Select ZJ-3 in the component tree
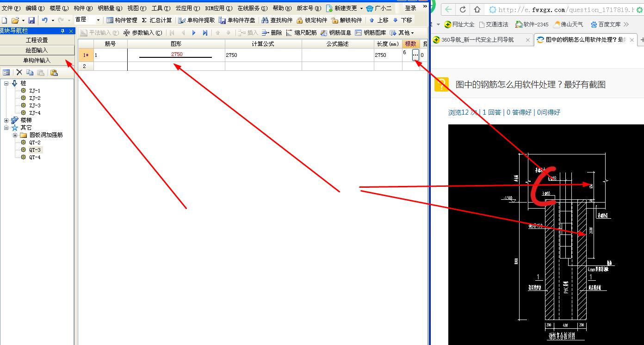The width and height of the screenshot is (644, 345). (x=35, y=105)
